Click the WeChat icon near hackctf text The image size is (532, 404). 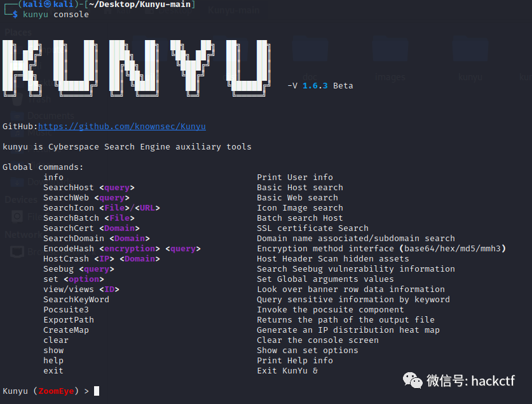[x=413, y=380]
